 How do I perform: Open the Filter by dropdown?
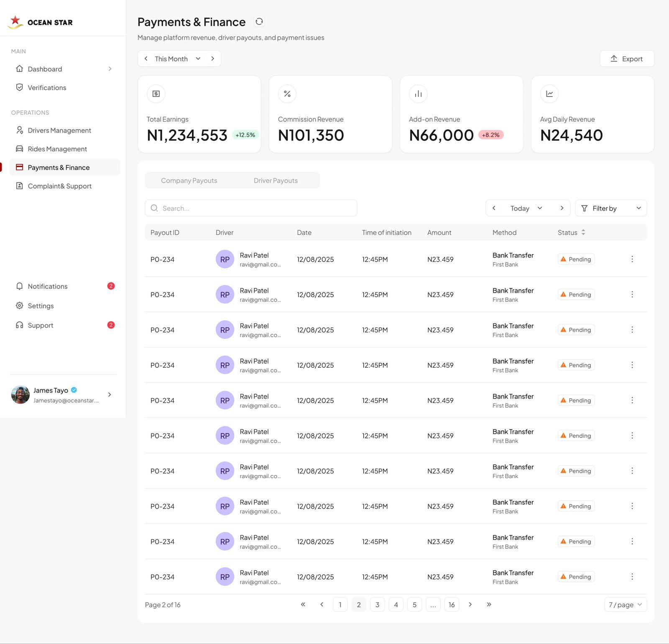611,208
